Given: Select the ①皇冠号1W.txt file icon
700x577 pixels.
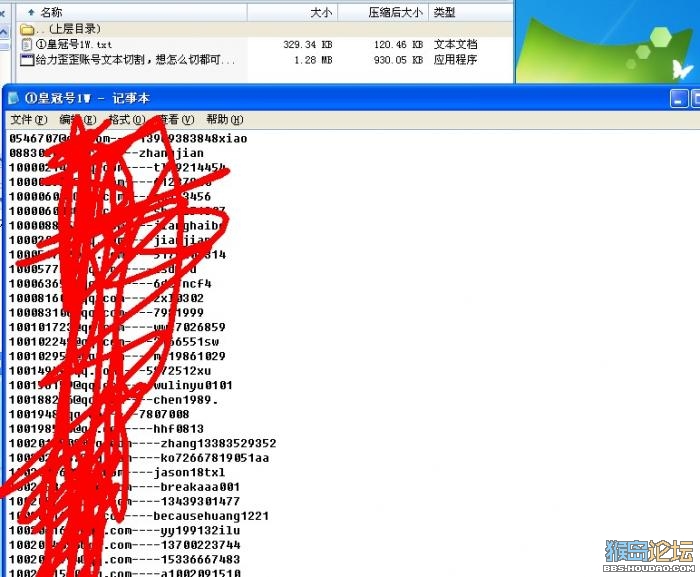Looking at the screenshot, I should tap(27, 45).
